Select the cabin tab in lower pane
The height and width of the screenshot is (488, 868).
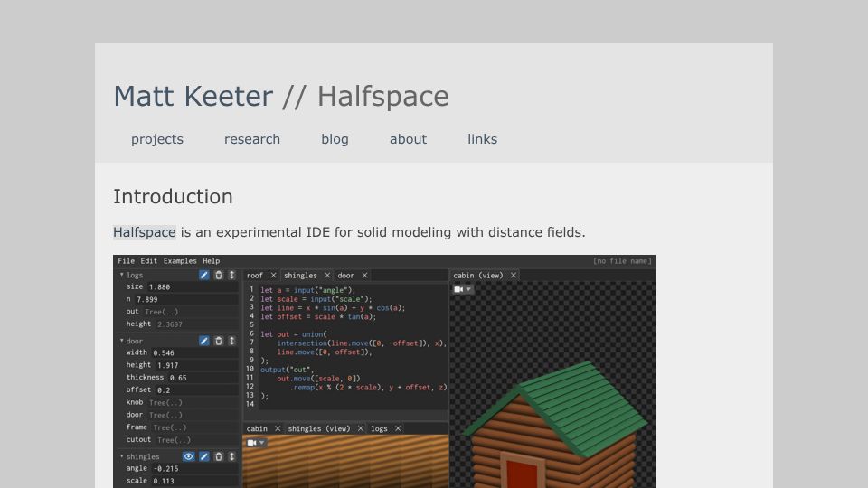point(257,428)
